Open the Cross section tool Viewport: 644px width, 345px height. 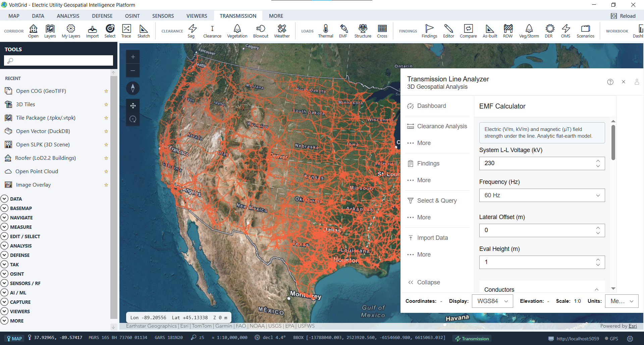coord(382,31)
